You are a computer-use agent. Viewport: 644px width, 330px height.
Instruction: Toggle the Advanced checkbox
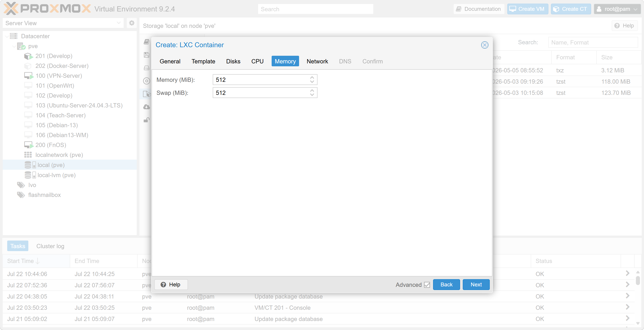(427, 285)
